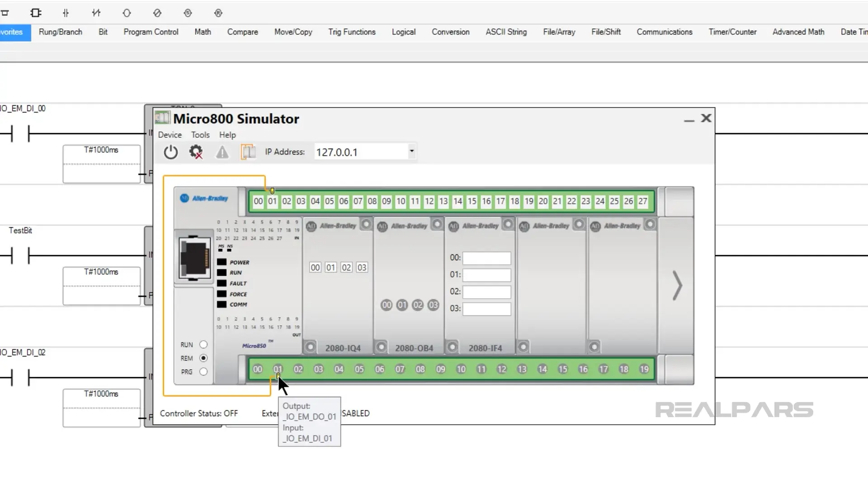Click 2080-IF4 channel 03 value field
Screen dimensions: 868x488
point(486,309)
